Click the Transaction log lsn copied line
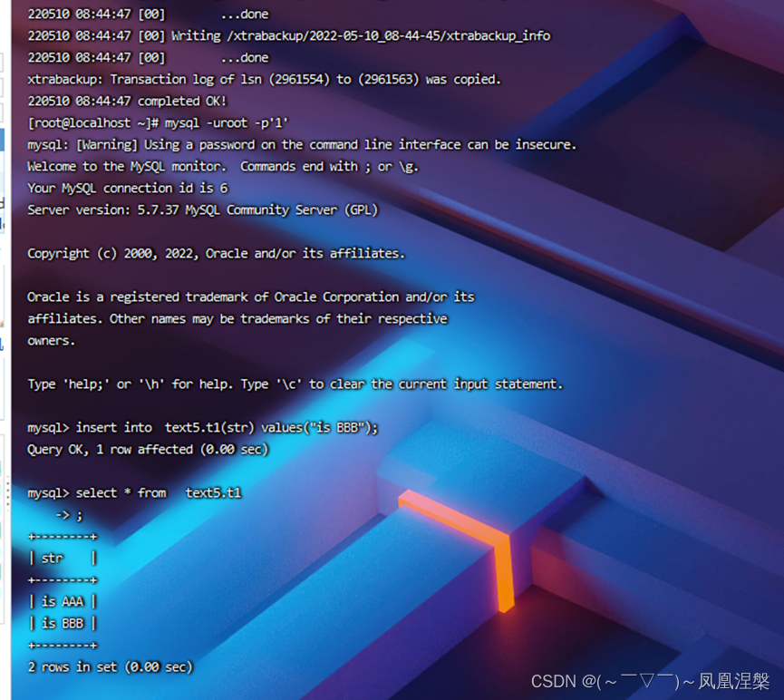 [264, 80]
